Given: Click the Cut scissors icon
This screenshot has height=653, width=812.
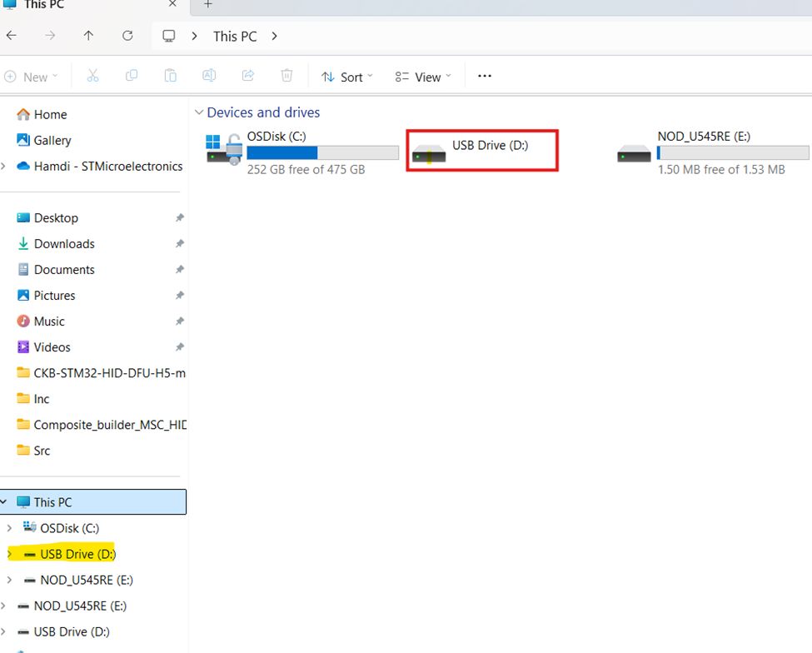Looking at the screenshot, I should tap(92, 76).
